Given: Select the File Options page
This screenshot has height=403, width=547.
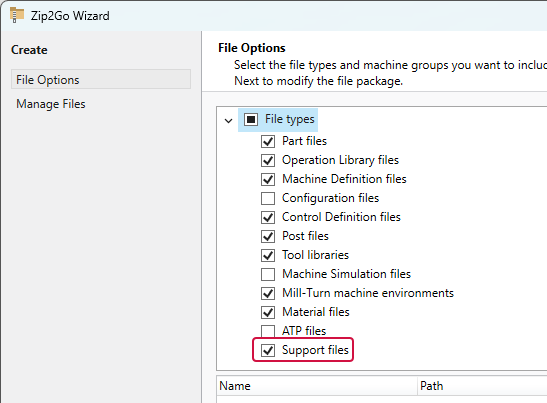Looking at the screenshot, I should coord(101,79).
